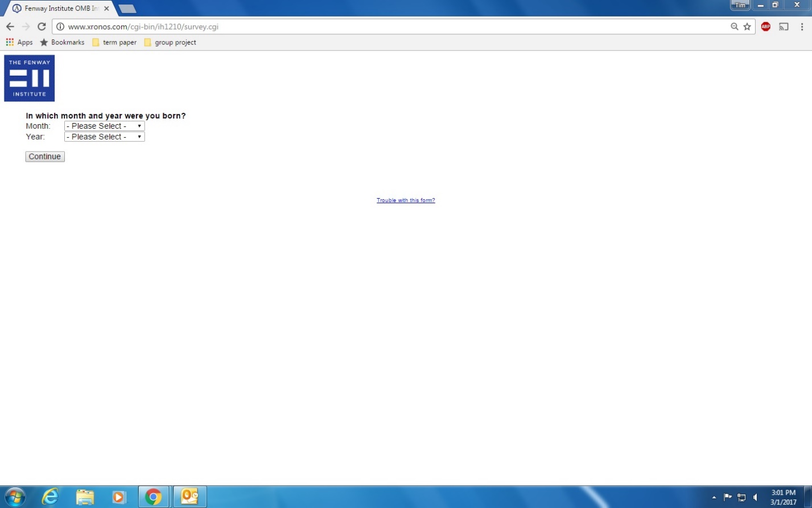Screen dimensions: 812x508
Task: Open Windows Explorer from taskbar
Action: pos(85,497)
